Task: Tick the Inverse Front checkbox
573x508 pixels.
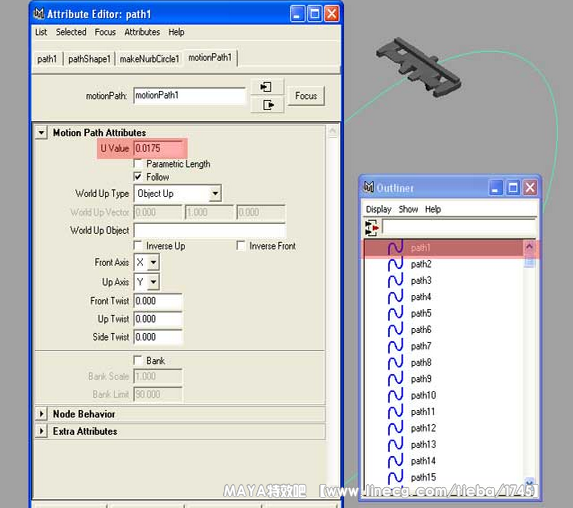Action: coord(241,245)
